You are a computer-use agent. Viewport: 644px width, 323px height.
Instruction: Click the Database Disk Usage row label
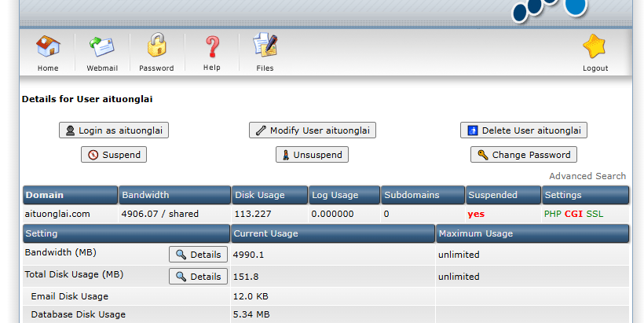[78, 314]
